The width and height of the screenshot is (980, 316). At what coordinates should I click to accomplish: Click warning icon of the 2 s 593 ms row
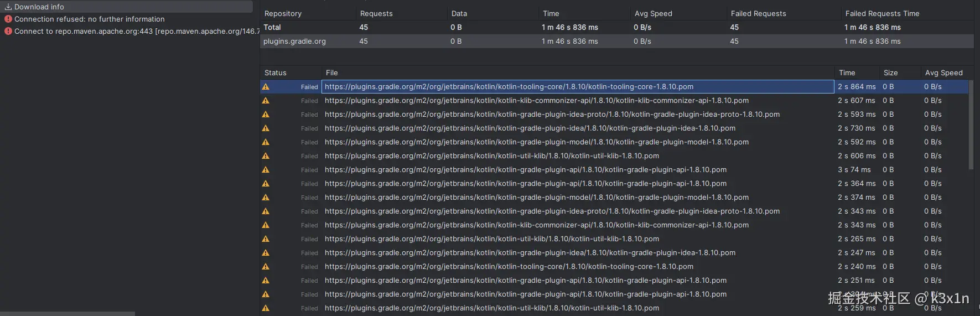point(266,115)
